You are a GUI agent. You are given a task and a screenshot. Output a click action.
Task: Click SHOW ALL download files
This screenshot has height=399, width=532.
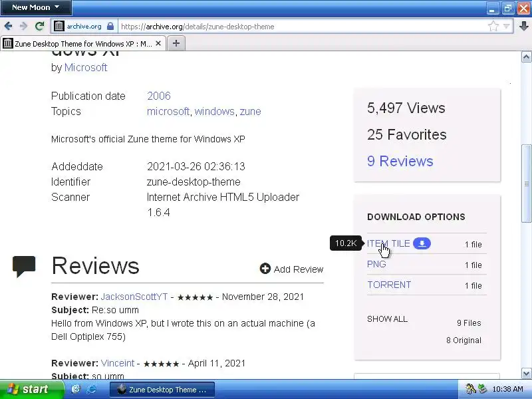coord(387,319)
